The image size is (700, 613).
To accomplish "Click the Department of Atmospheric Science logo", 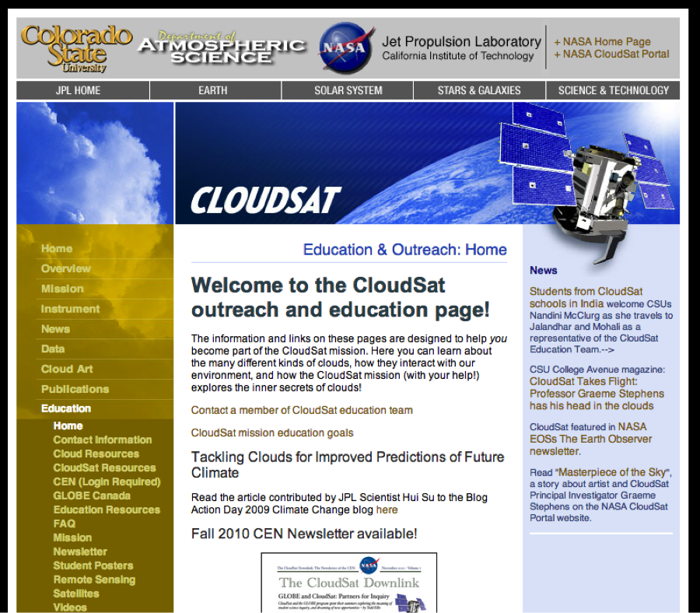I will click(222, 47).
